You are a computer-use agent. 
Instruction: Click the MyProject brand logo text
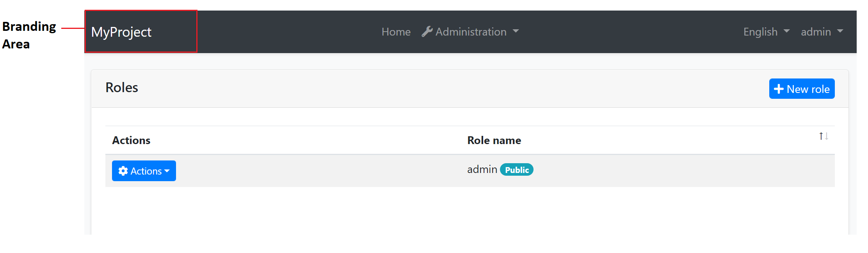pyautogui.click(x=121, y=32)
